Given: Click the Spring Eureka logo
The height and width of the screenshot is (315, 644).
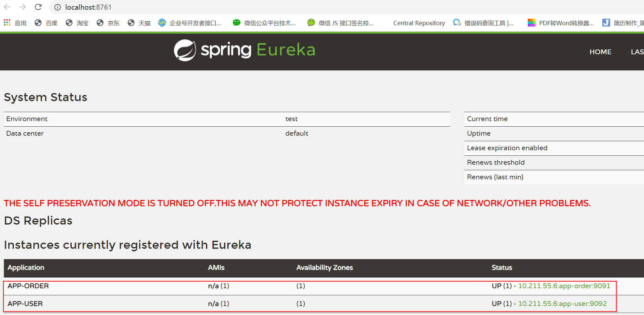Looking at the screenshot, I should (x=244, y=50).
